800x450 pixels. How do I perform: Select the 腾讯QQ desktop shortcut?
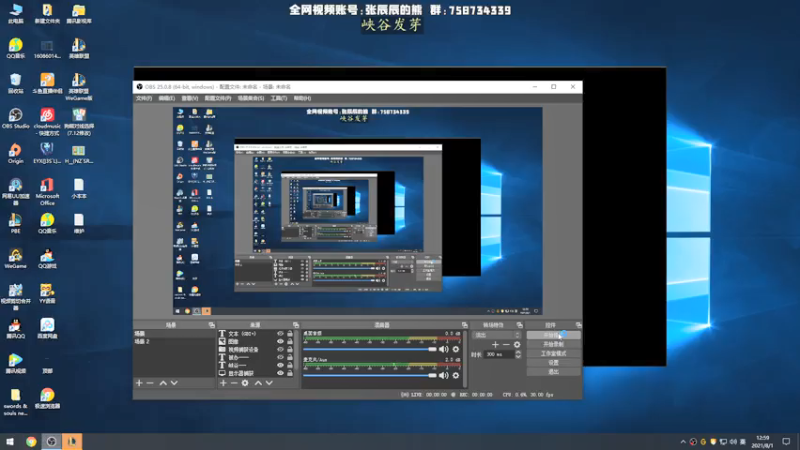(x=15, y=329)
